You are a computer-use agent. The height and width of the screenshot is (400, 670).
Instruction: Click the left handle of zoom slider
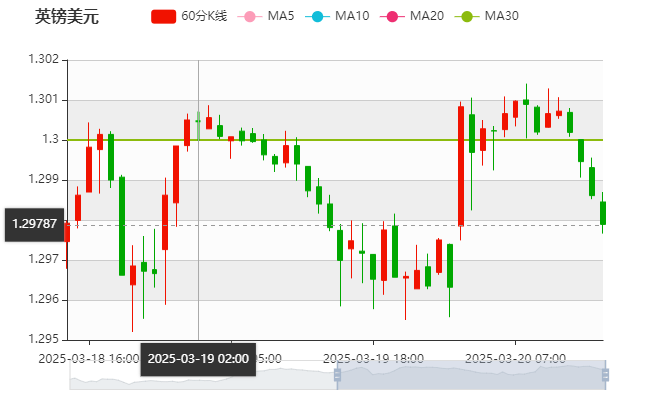(336, 375)
